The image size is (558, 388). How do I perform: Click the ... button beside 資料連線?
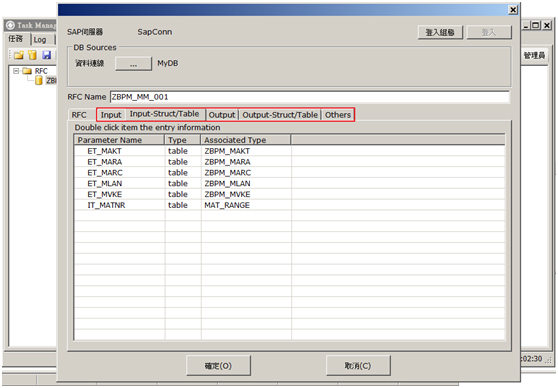(133, 64)
